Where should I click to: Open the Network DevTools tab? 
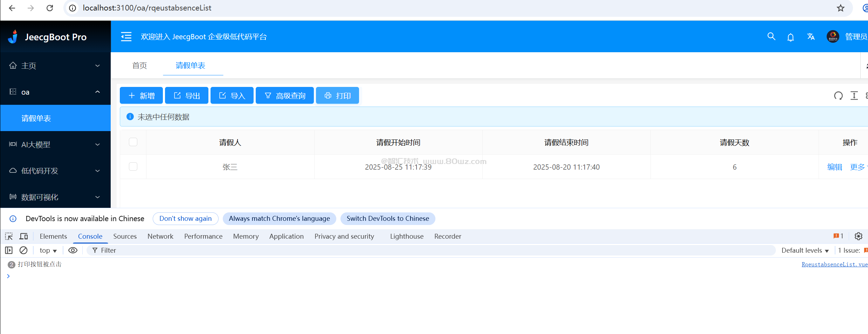click(x=160, y=236)
